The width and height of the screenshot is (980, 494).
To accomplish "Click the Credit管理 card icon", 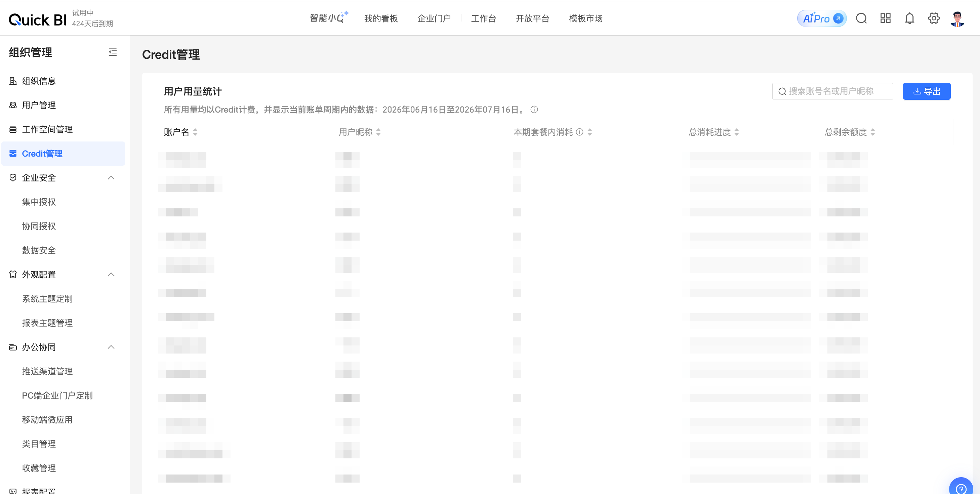I will [x=13, y=153].
